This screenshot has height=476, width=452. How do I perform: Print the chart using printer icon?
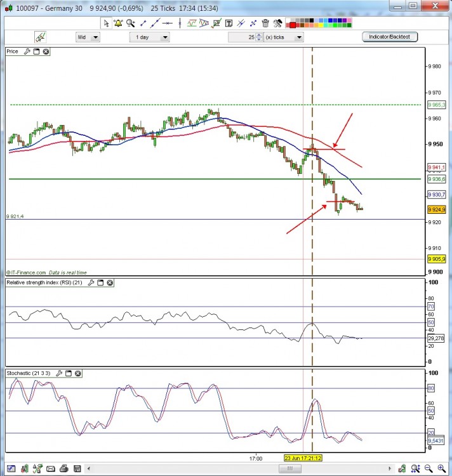click(63, 468)
